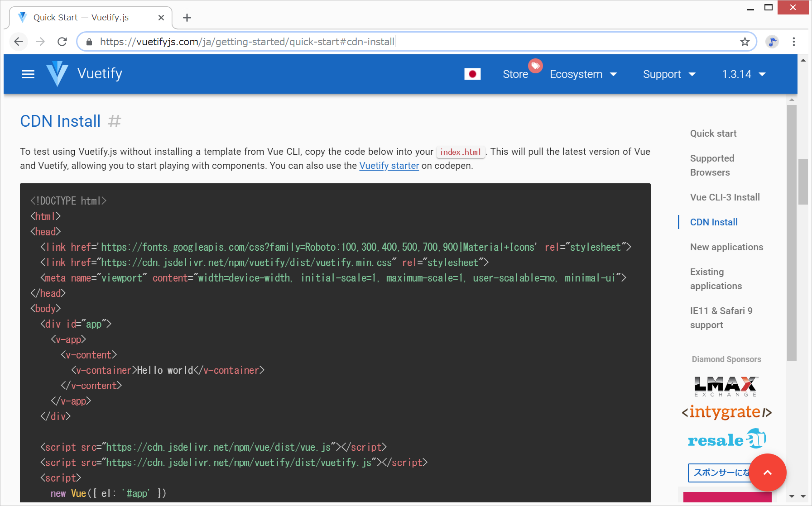This screenshot has width=812, height=506.
Task: Open the Vuetify starter codepen link
Action: pos(389,166)
